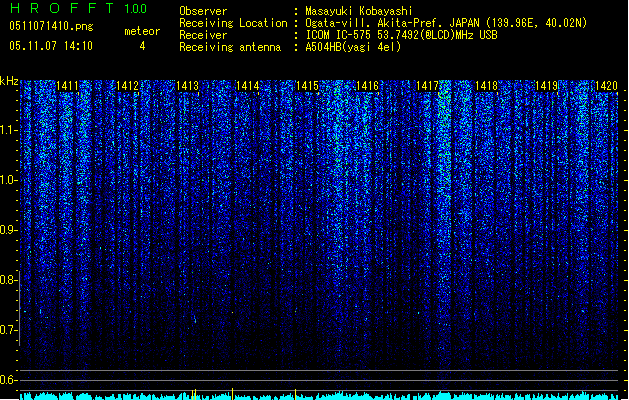
Task: Click the 1.0 kHz axis tick label
Action: (8, 180)
